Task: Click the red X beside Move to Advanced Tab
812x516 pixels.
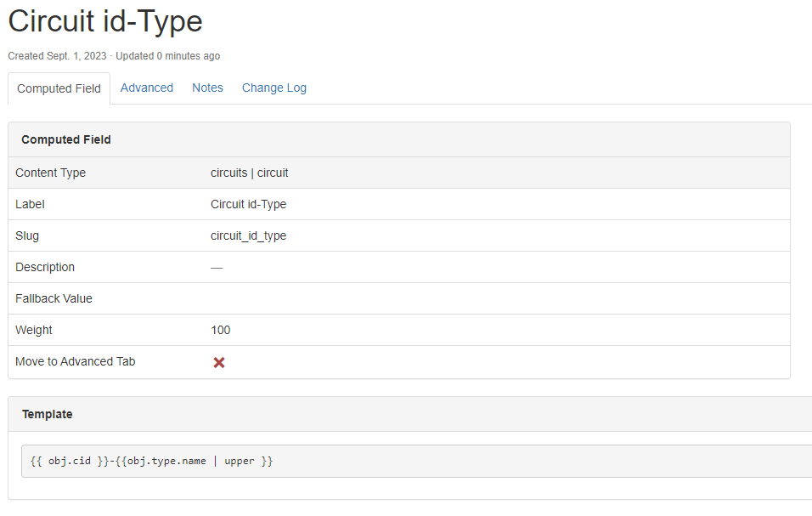Action: 218,362
